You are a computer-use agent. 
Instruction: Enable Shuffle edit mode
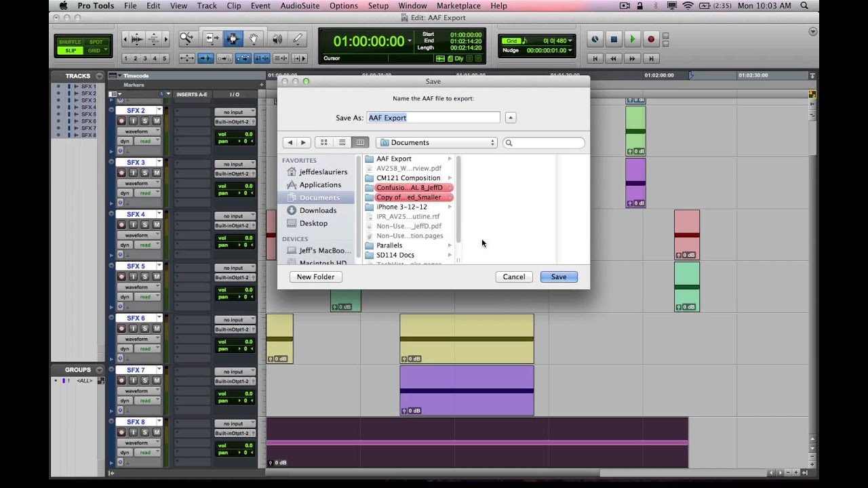69,42
